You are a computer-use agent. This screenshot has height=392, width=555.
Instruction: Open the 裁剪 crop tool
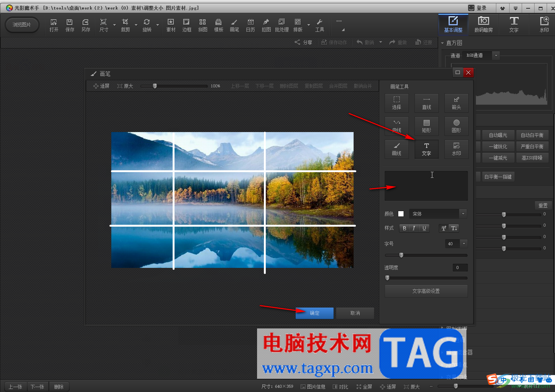(125, 25)
